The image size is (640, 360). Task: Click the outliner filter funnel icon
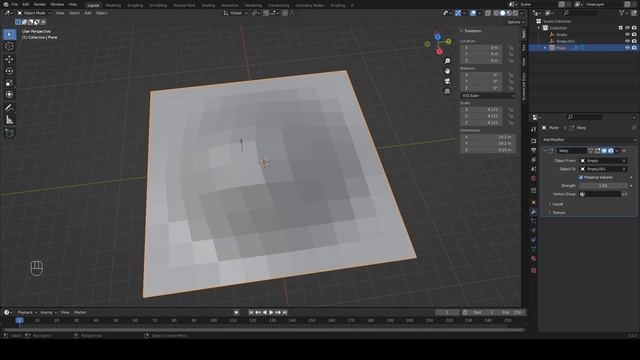pos(622,13)
